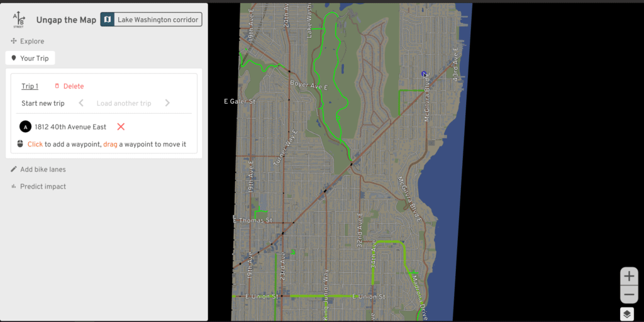This screenshot has width=644, height=322.
Task: Go to next saved trip arrow
Action: click(x=167, y=103)
